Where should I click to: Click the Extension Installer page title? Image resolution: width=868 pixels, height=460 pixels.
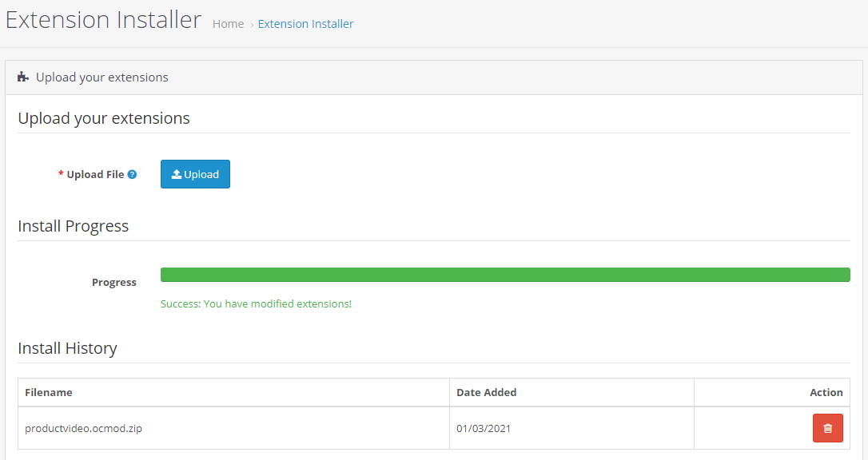(x=104, y=20)
